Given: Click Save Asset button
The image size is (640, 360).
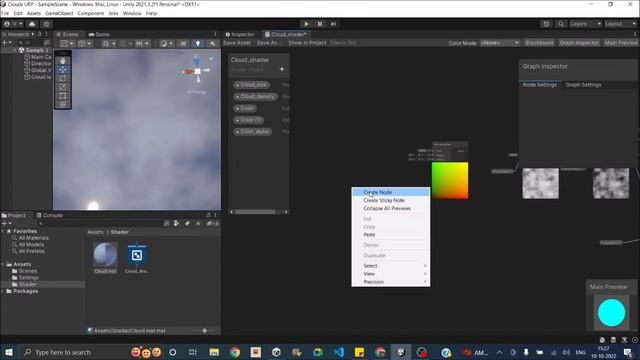Looking at the screenshot, I should 237,43.
